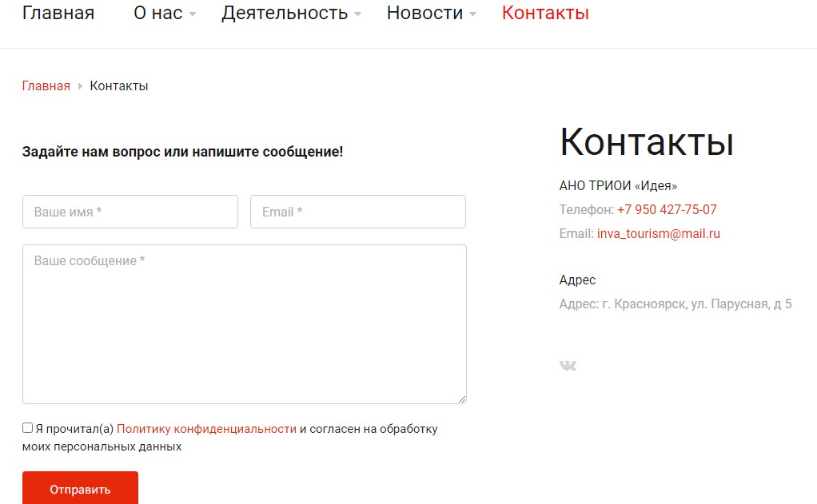The height and width of the screenshot is (504, 817).
Task: Click into the Ваше сообщение text area
Action: (244, 323)
